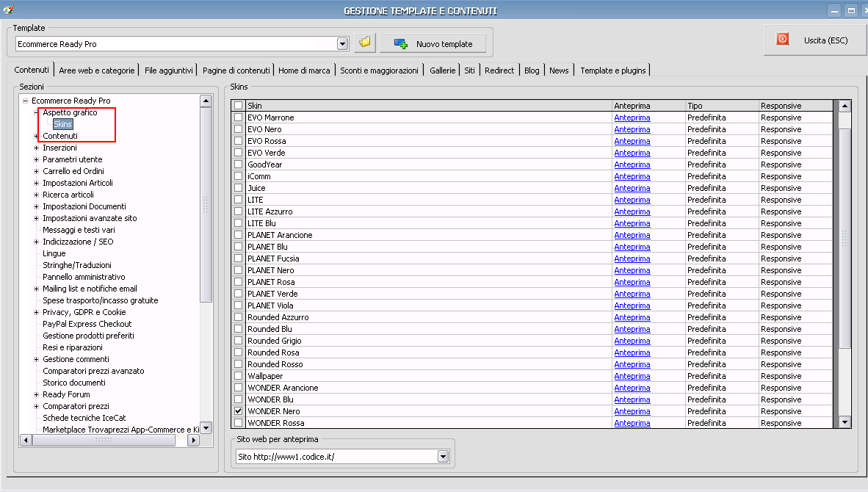
Task: Expand Parametri utente in the tree
Action: click(x=36, y=159)
